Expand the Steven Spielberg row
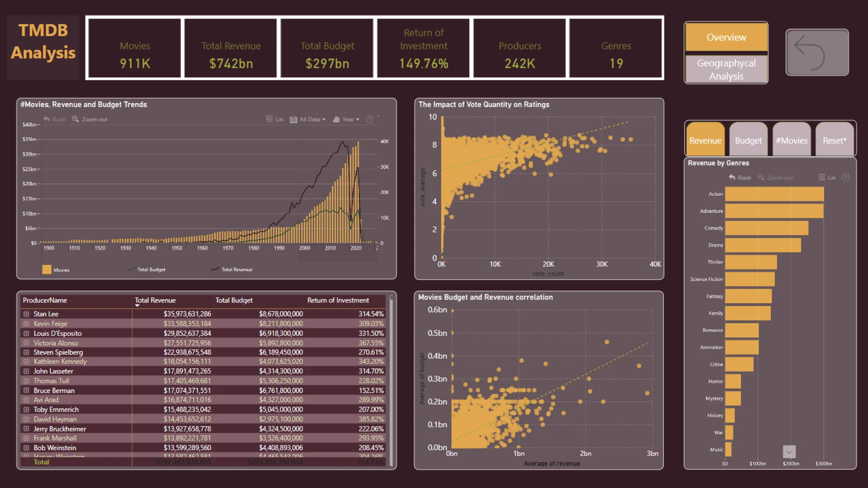The height and width of the screenshot is (488, 868). (26, 352)
